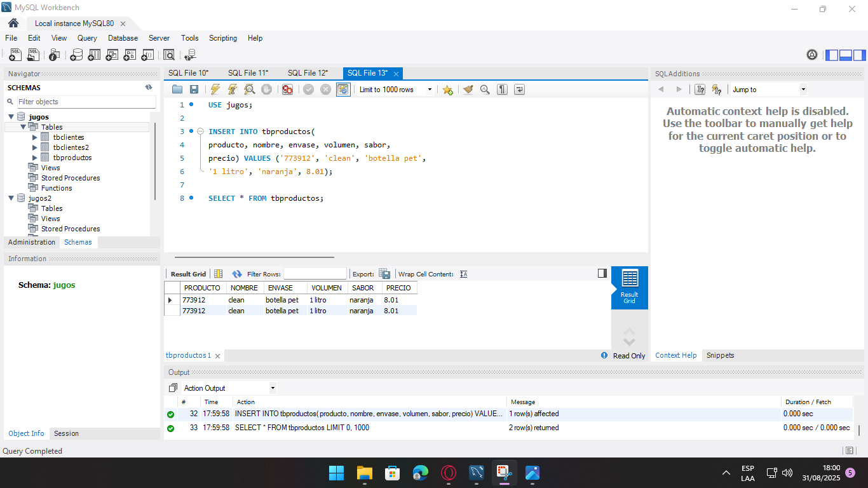Close SQL File 13 tab
Screen dimensions: 868x488
pos(396,74)
